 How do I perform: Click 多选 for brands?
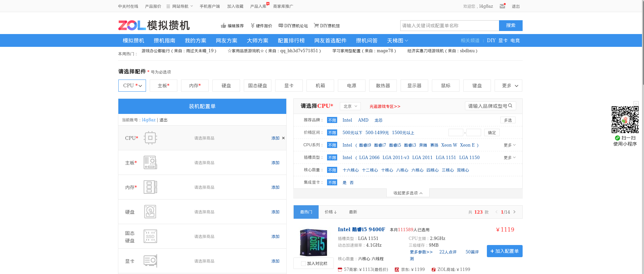(508, 120)
